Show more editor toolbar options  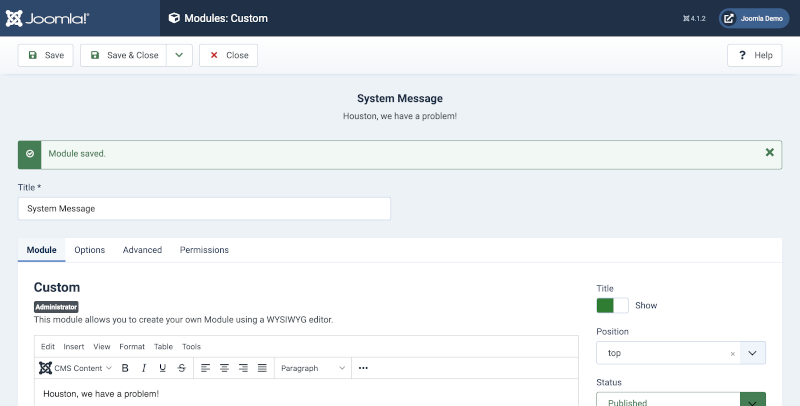(363, 368)
